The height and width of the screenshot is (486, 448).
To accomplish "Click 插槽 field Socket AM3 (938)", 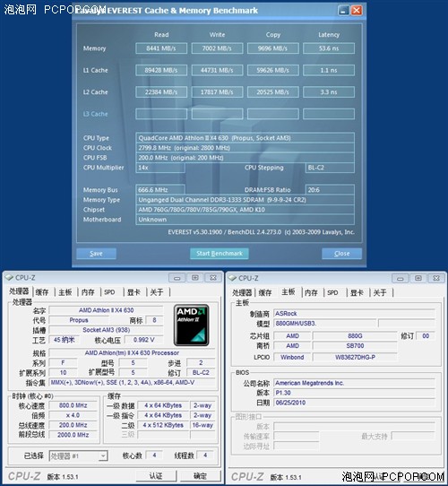I will 106,330.
